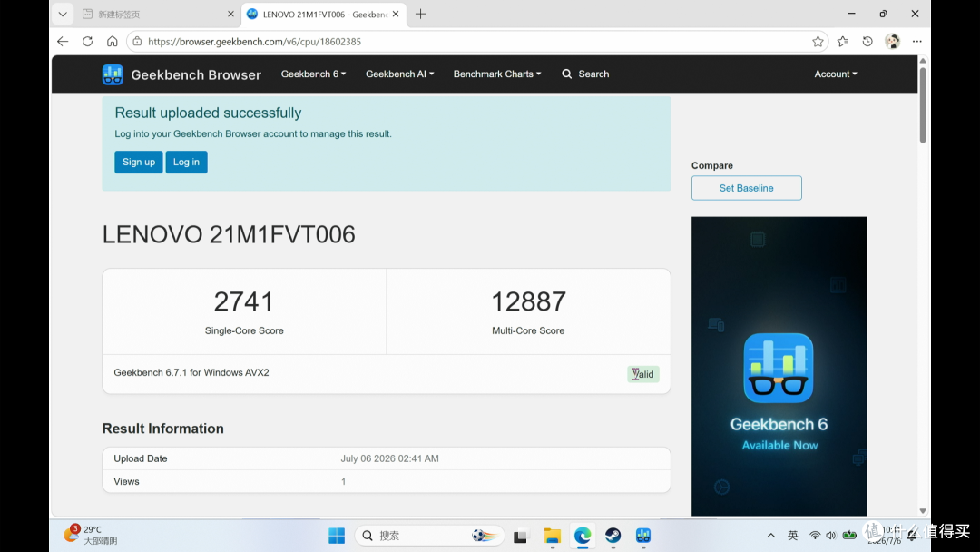This screenshot has height=552, width=980.
Task: Select the Geekbench 6.7.1 for Windows AVX2 text
Action: [191, 372]
